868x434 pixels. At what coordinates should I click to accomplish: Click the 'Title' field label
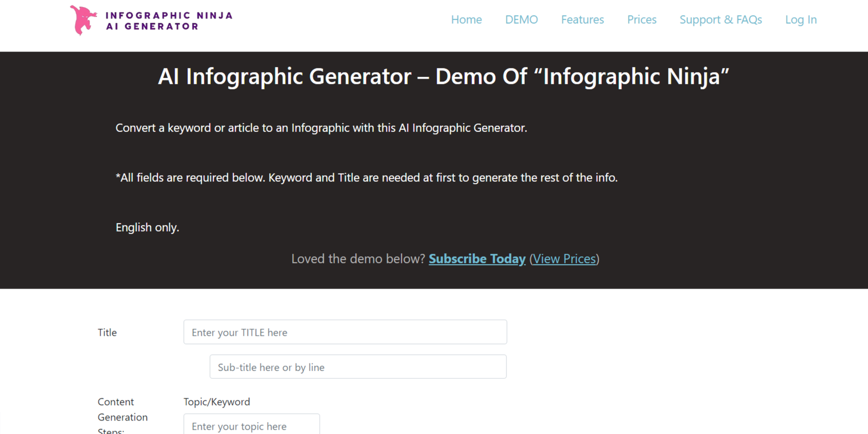[107, 333]
